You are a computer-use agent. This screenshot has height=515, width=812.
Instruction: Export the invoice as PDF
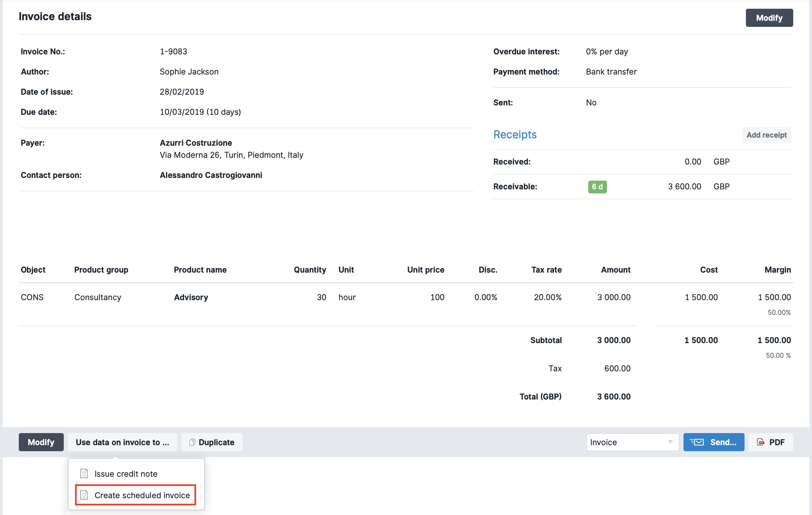click(771, 442)
